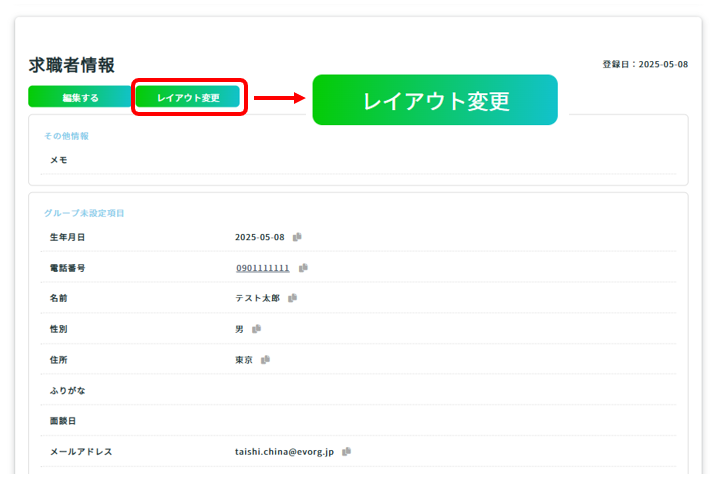Click the メールアドレス label

pos(81,452)
